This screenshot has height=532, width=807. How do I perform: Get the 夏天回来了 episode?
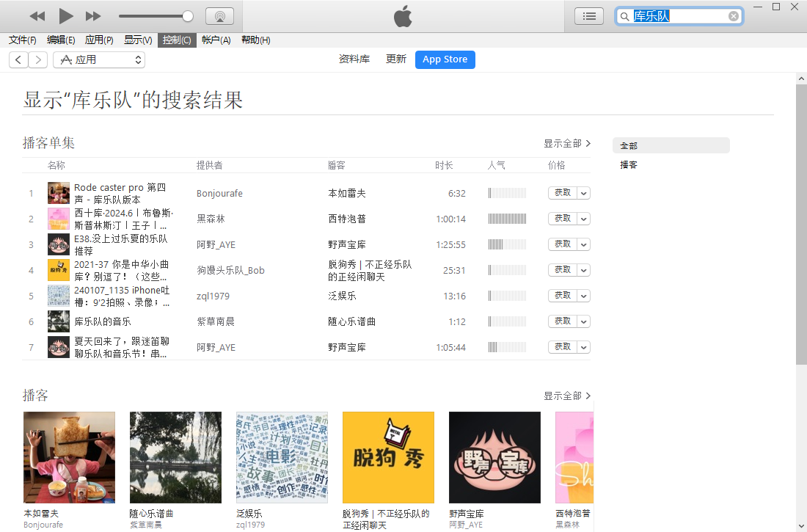click(563, 348)
